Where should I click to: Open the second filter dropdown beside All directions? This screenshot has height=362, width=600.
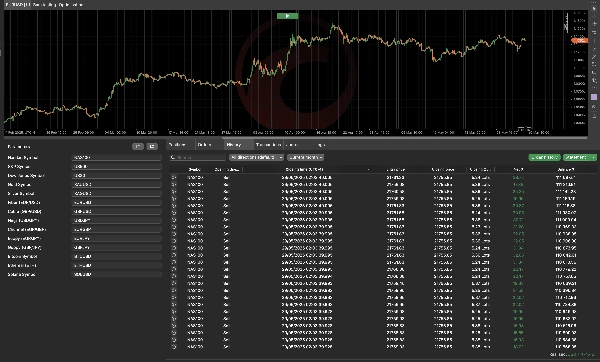305,157
